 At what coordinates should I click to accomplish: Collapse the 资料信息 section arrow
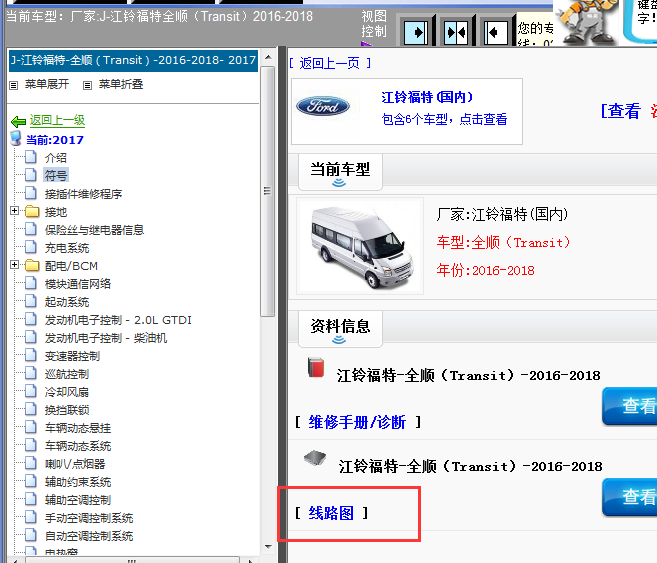coord(339,340)
